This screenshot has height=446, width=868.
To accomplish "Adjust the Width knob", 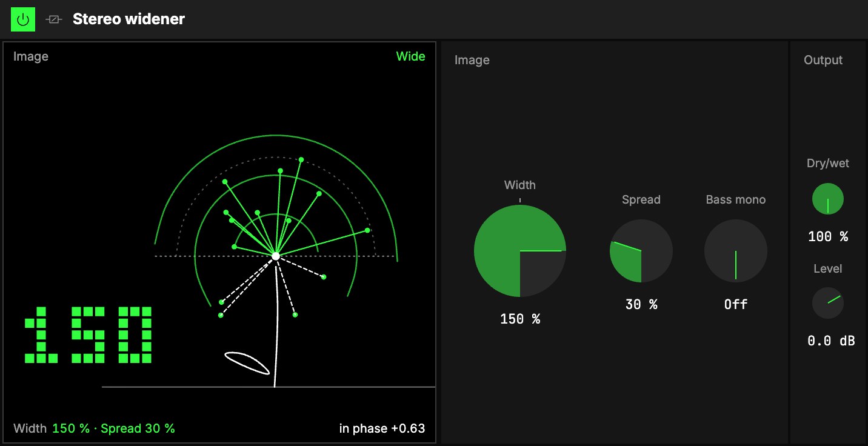I will (x=520, y=251).
